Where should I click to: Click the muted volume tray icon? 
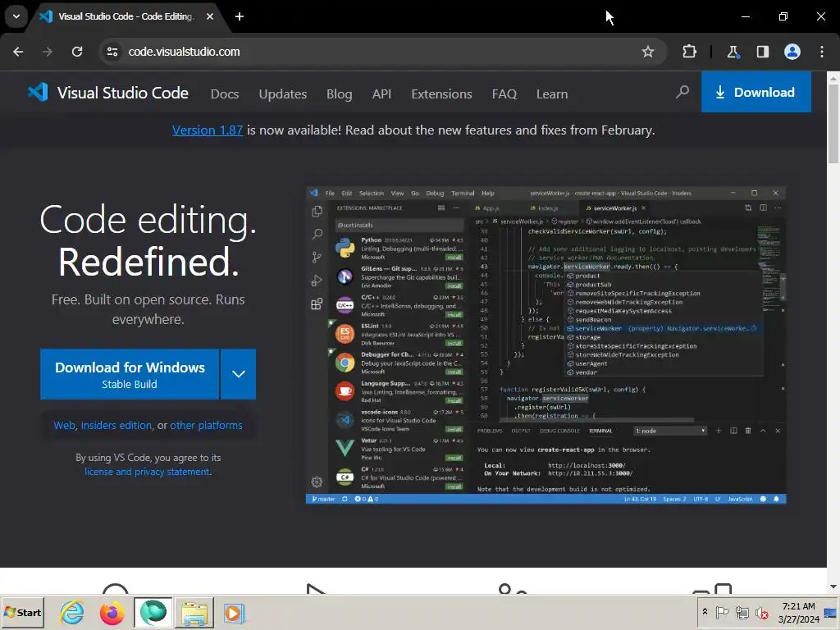tap(761, 612)
